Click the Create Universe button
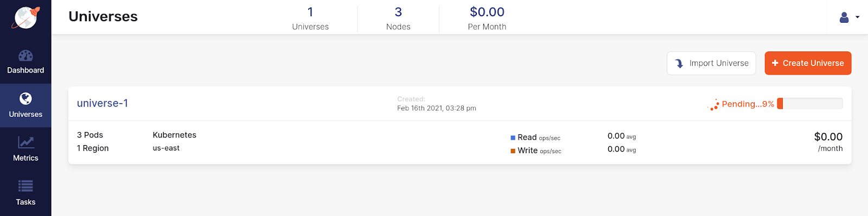 coord(808,63)
